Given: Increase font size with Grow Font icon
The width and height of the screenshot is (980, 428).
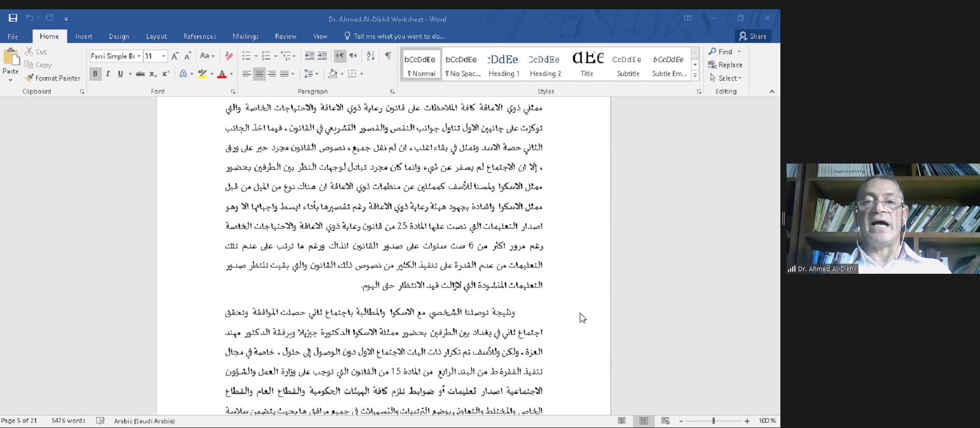Looking at the screenshot, I should [175, 56].
